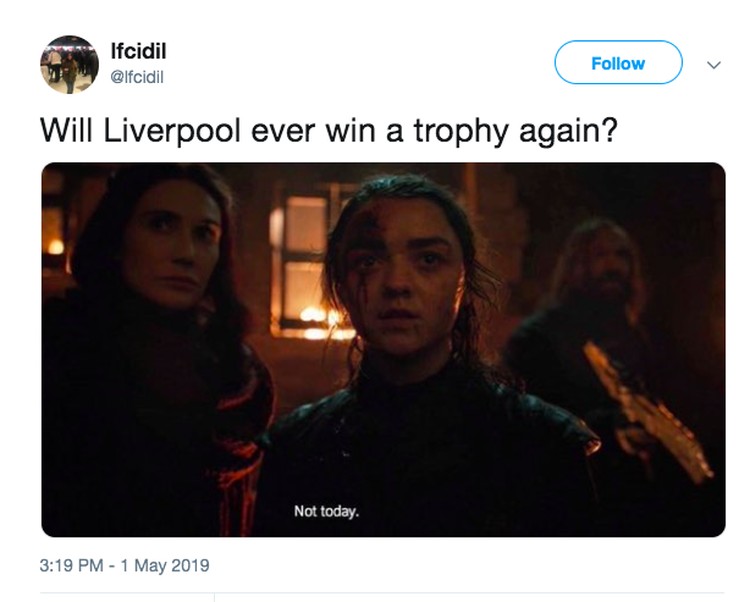Click the glowing window behind the girl
Image resolution: width=750 pixels, height=602 pixels.
pyautogui.click(x=304, y=253)
